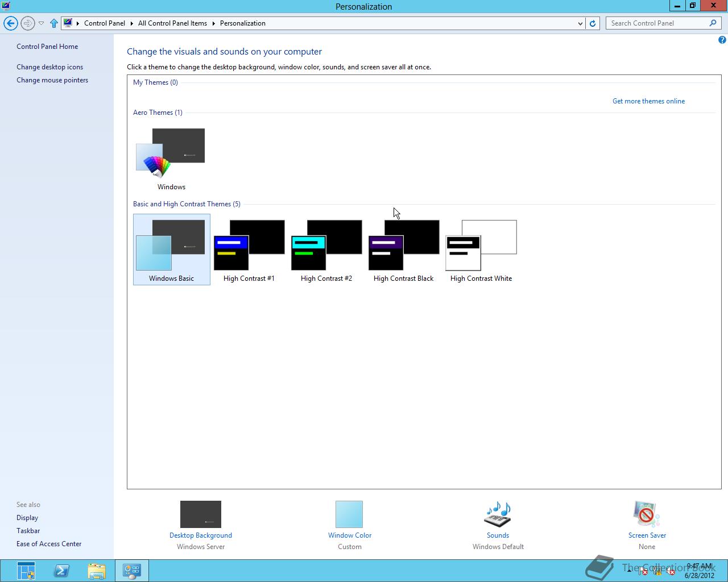
Task: Click the Control Panel breadcrumb
Action: (x=105, y=23)
